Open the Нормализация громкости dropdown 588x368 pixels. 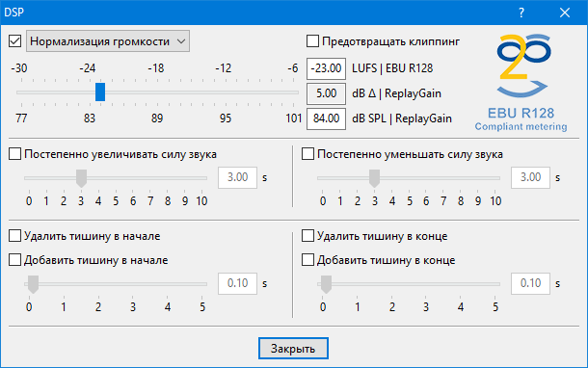[108, 41]
